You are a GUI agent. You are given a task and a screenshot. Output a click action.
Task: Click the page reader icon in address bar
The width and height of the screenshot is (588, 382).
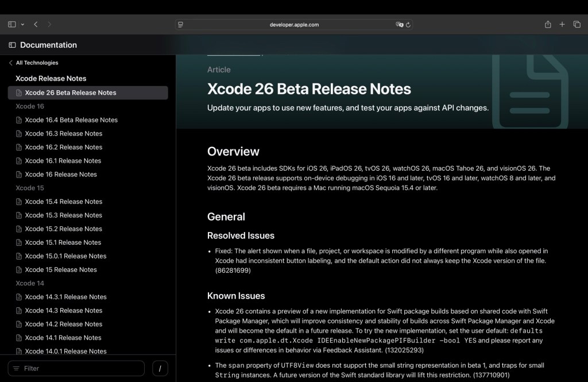181,25
